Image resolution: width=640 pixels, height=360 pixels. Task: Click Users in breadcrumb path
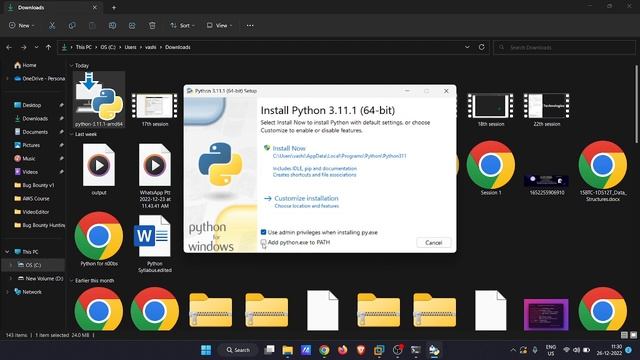coord(130,47)
